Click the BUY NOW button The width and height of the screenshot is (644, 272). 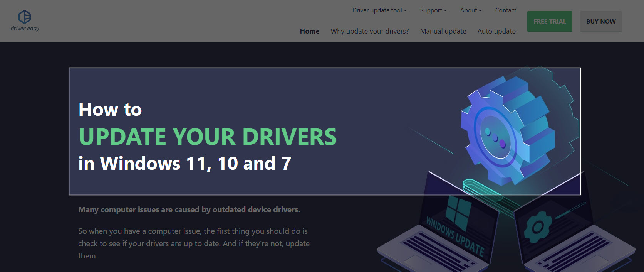point(601,22)
